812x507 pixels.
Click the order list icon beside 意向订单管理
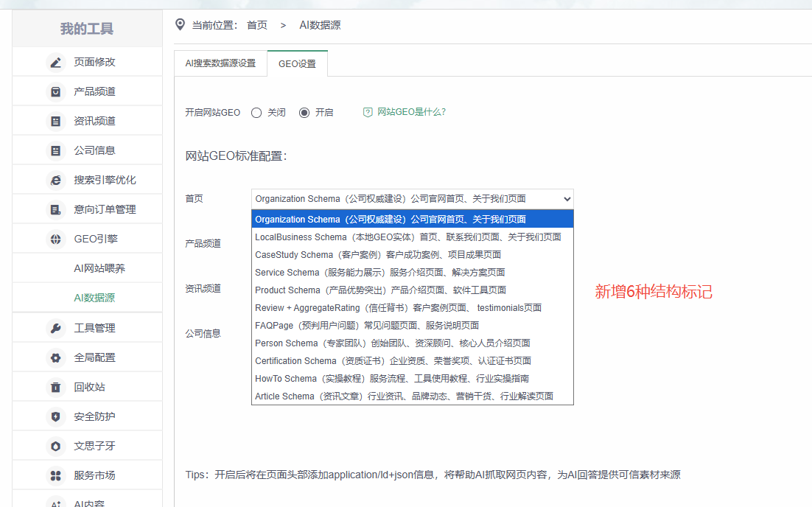[56, 210]
